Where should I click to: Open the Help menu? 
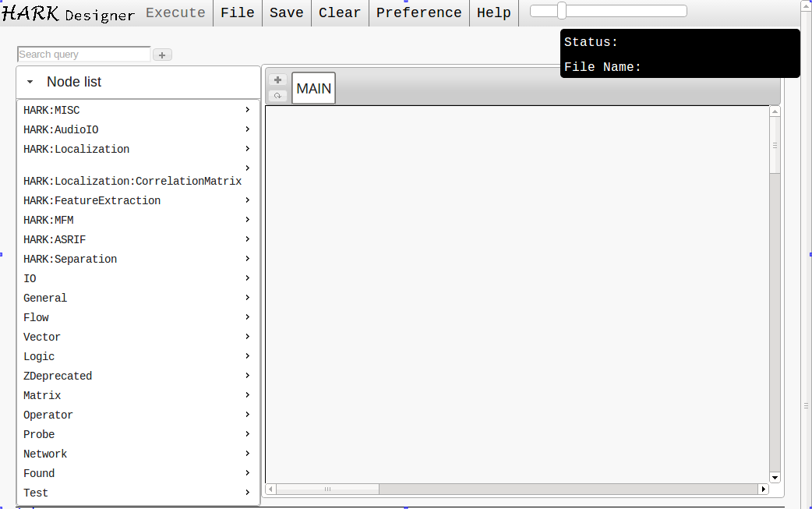point(494,12)
